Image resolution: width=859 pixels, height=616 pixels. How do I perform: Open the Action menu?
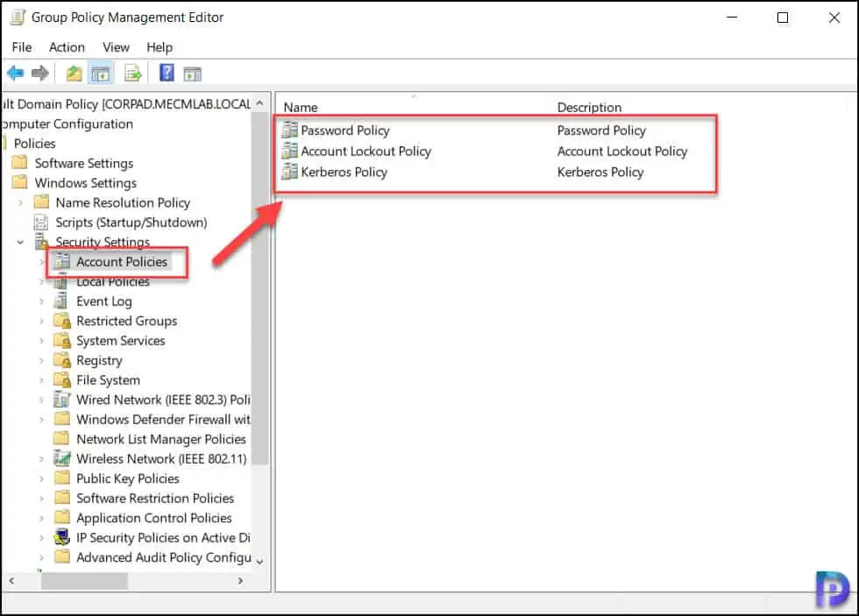67,47
